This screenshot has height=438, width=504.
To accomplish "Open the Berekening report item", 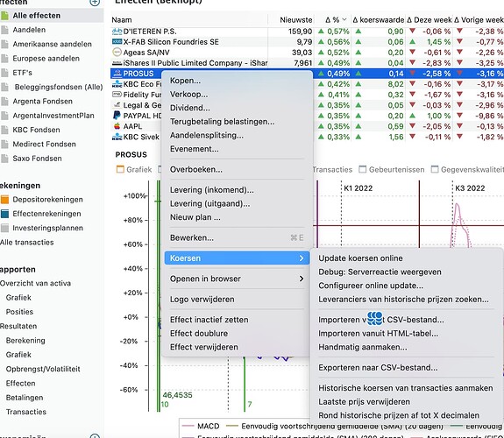I will click(x=25, y=340).
